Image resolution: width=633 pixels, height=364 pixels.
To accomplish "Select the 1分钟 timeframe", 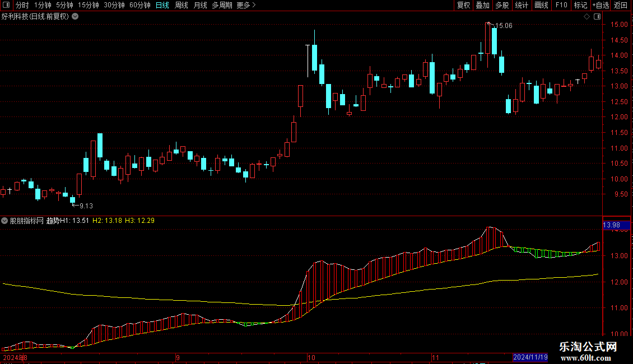I will [x=43, y=5].
